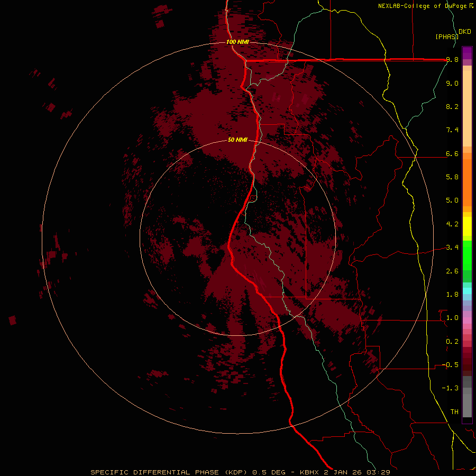The width and height of the screenshot is (476, 476).
Task: Click the [PHAS] units label
Action: 447,36
